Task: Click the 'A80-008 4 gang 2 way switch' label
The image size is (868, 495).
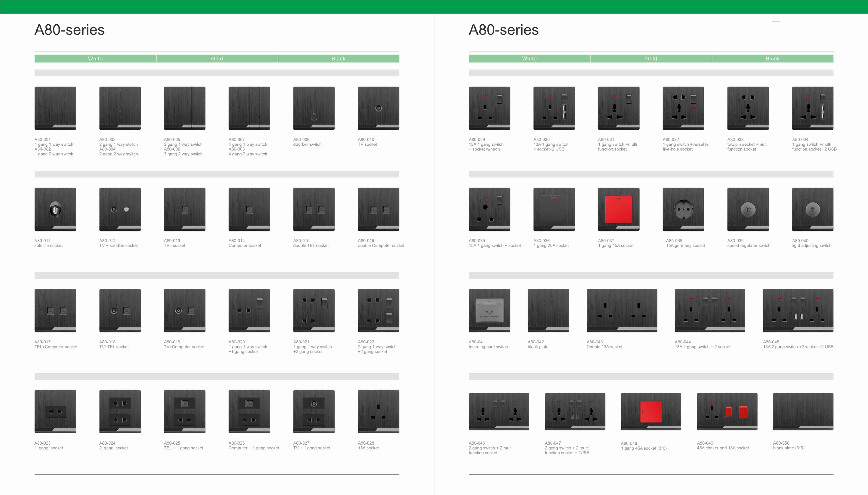Action: tap(248, 152)
